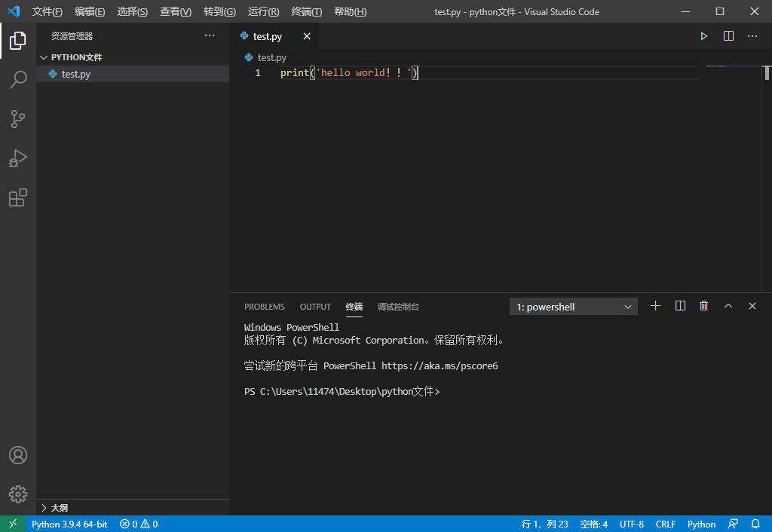Split the editor to the right
772x532 pixels.
[x=729, y=36]
